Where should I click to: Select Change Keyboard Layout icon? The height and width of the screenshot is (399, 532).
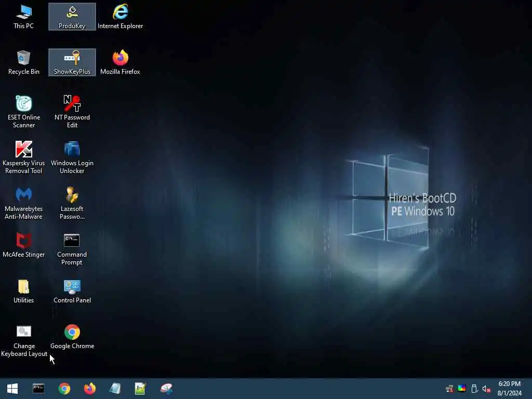tap(24, 341)
